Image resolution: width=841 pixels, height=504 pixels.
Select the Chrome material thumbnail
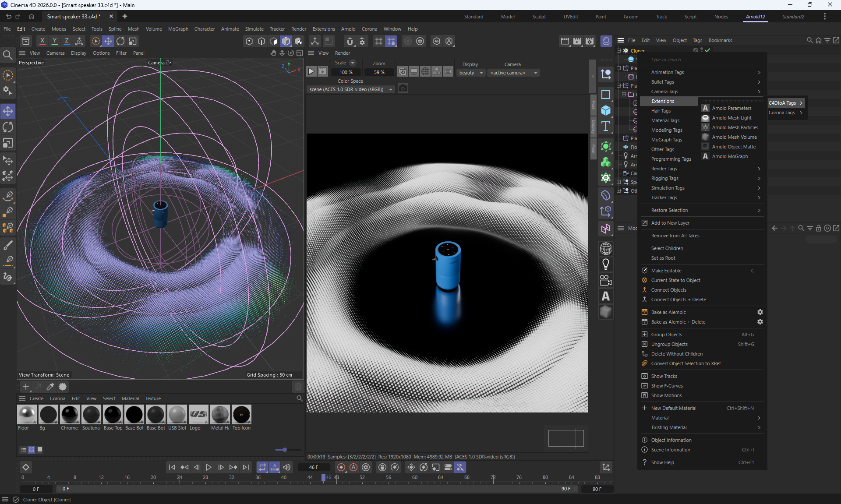69,414
